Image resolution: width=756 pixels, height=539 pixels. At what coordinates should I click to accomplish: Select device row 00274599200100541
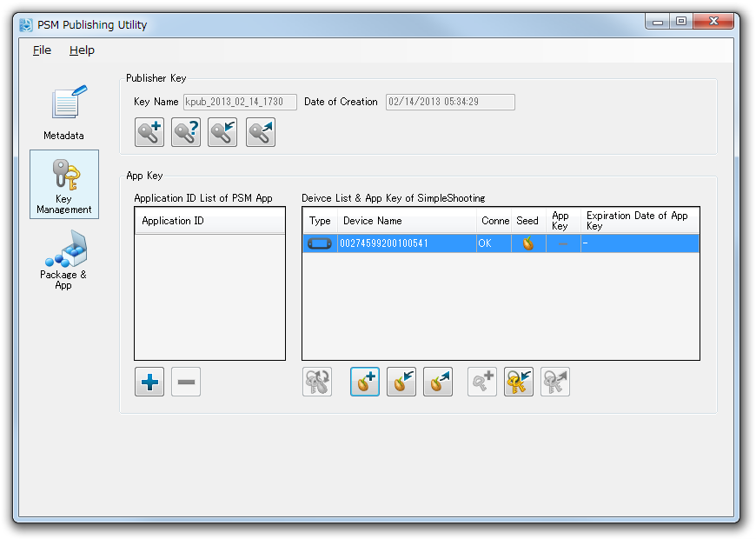408,243
